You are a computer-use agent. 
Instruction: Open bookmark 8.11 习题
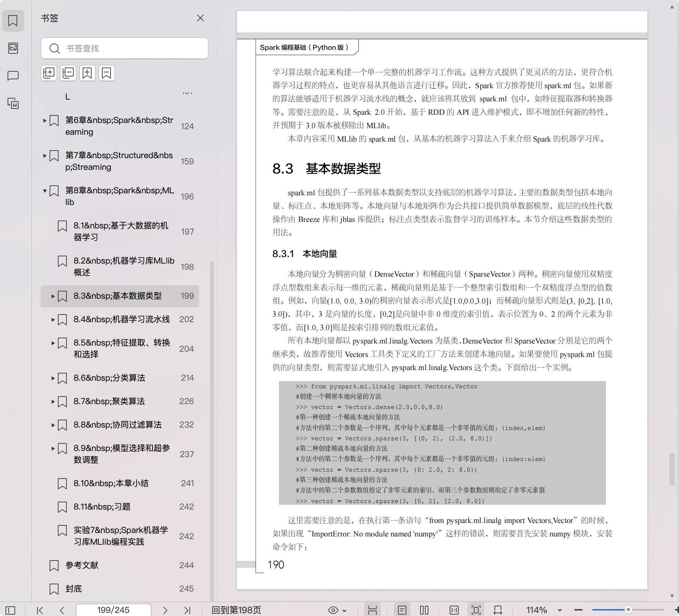tap(102, 507)
